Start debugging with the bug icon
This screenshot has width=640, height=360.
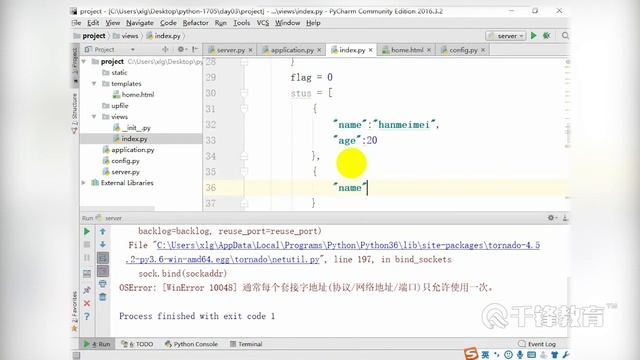point(547,36)
